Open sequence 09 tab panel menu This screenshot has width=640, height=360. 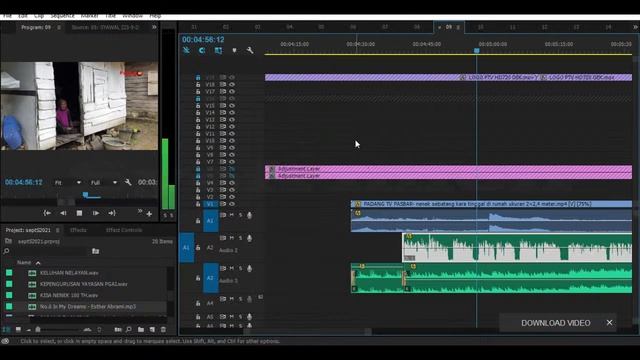[458, 27]
